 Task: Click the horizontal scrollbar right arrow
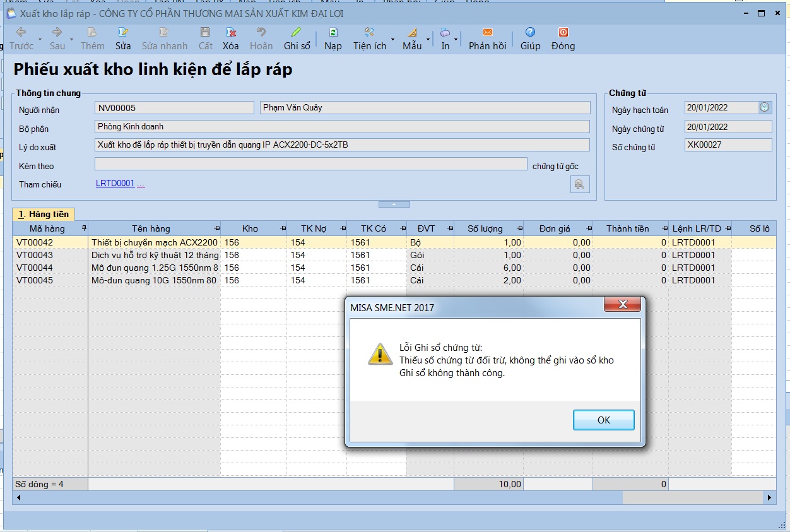point(769,498)
